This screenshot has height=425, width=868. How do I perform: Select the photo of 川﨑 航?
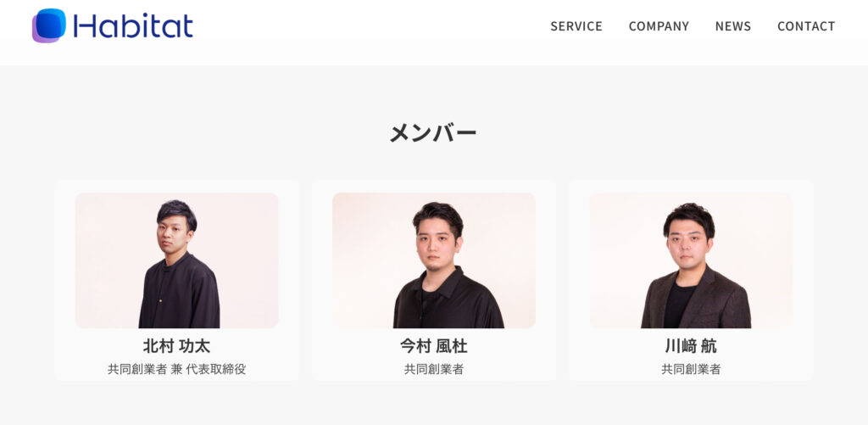(691, 260)
